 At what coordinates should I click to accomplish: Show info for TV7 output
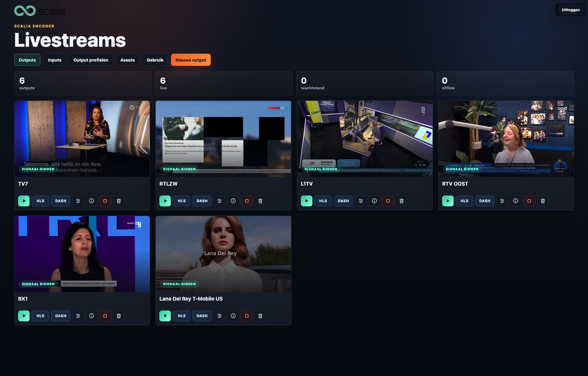(x=92, y=201)
